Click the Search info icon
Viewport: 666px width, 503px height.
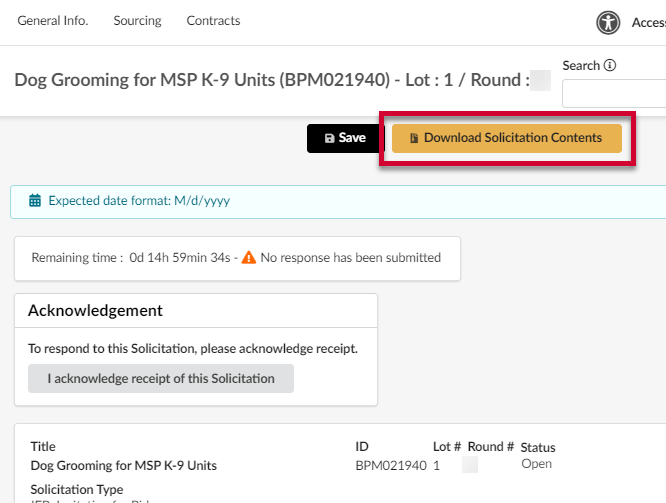click(x=610, y=65)
